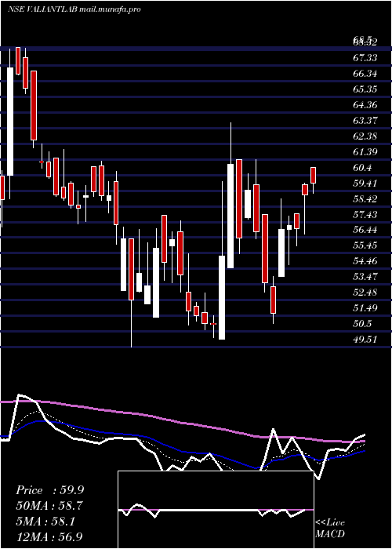This screenshot has height=549, width=392.
Task: Click the 49.51 price axis label
Action: pyautogui.click(x=365, y=339)
